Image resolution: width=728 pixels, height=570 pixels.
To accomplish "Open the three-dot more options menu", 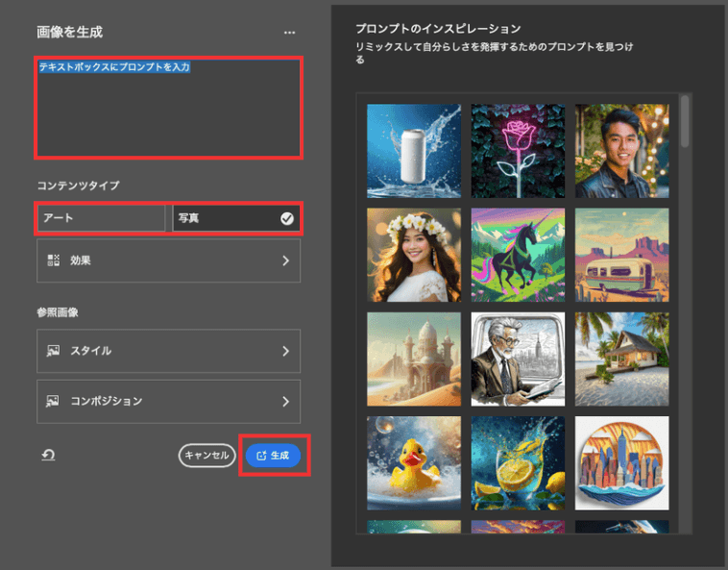I will click(x=290, y=33).
